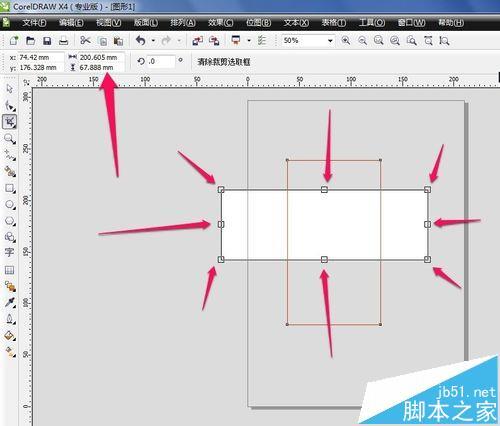Click the 清除裁剪选取框 button
Image resolution: width=500 pixels, height=426 pixels.
[x=224, y=62]
